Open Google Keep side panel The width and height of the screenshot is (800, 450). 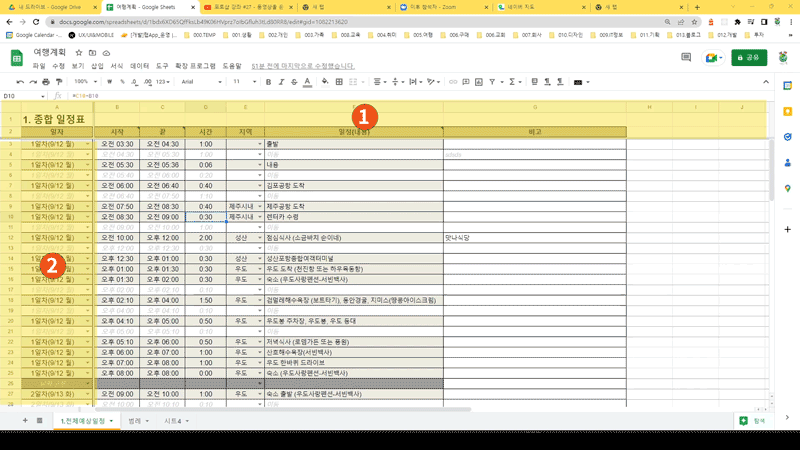pos(787,111)
